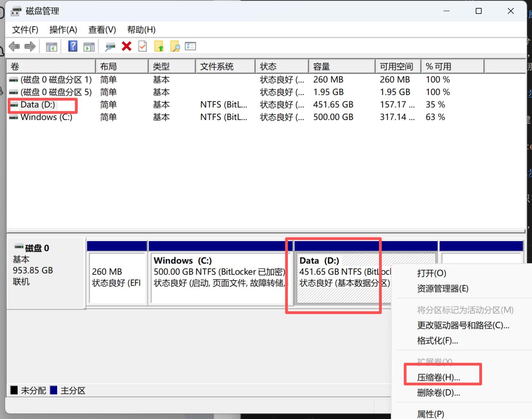This screenshot has height=419, width=532.
Task: Click the folder with magnifier icon
Action: pos(175,46)
